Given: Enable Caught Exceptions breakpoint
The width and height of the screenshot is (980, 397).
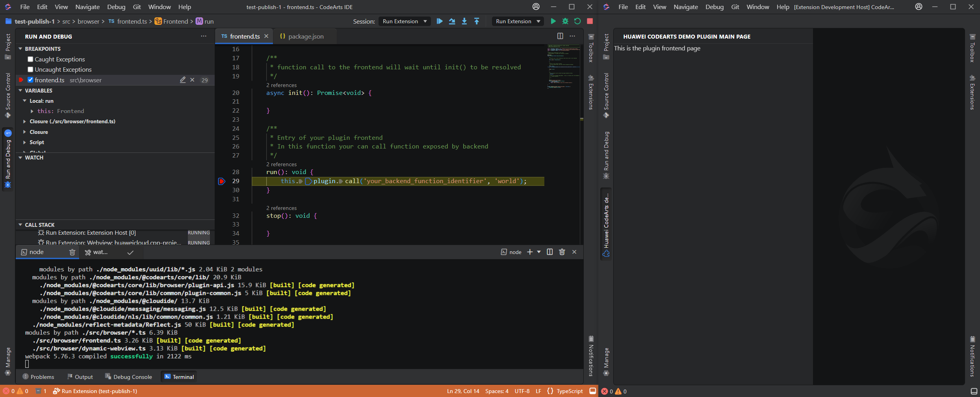Looking at the screenshot, I should click(x=30, y=59).
